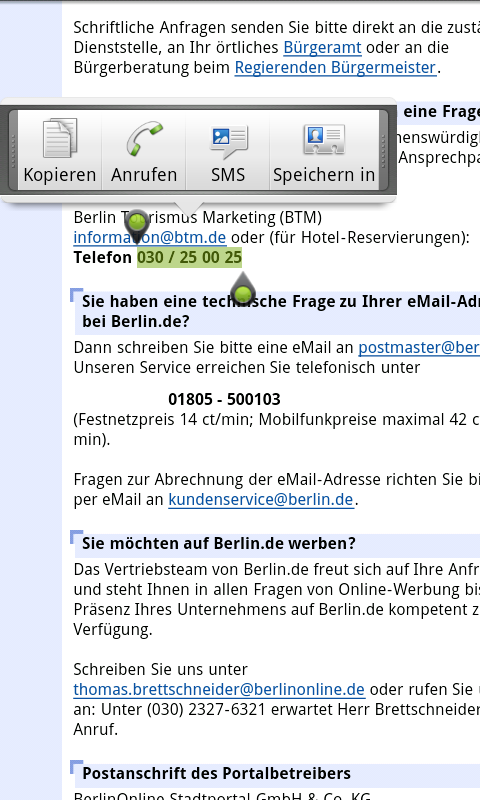Click the information@btm.de email link
The image size is (480, 800).
point(149,237)
